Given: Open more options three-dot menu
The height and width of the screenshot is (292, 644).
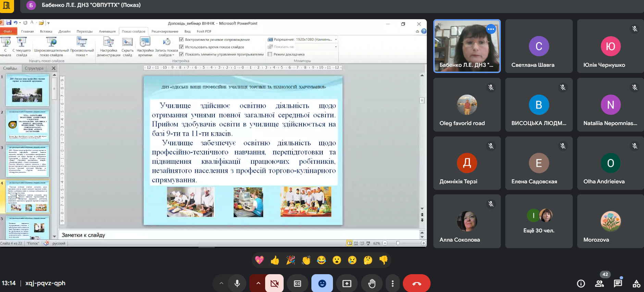Looking at the screenshot, I should [393, 283].
